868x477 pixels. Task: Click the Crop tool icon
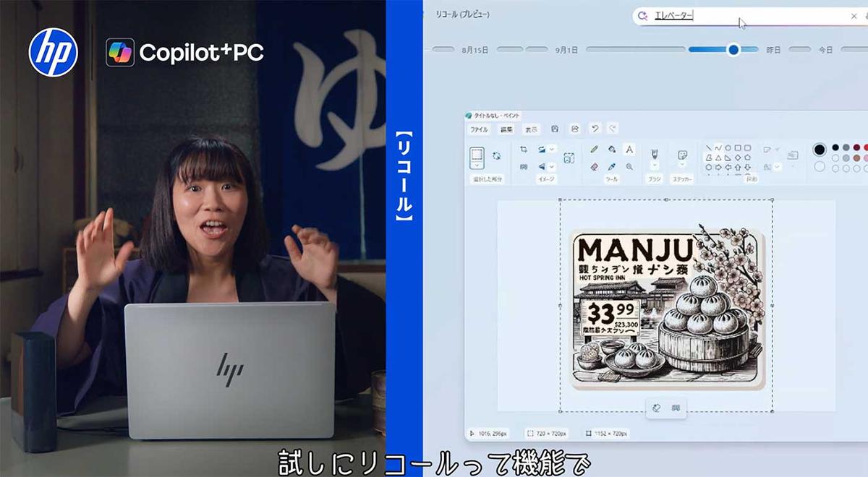pyautogui.click(x=524, y=150)
